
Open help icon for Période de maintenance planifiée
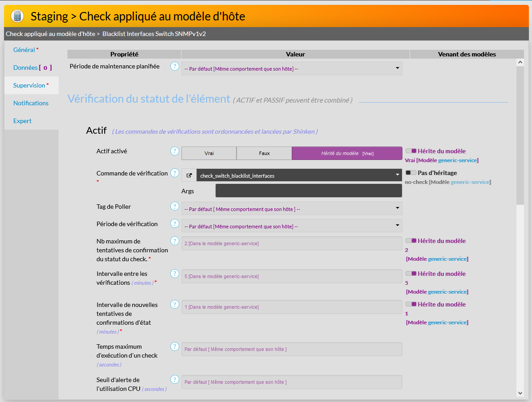click(175, 66)
